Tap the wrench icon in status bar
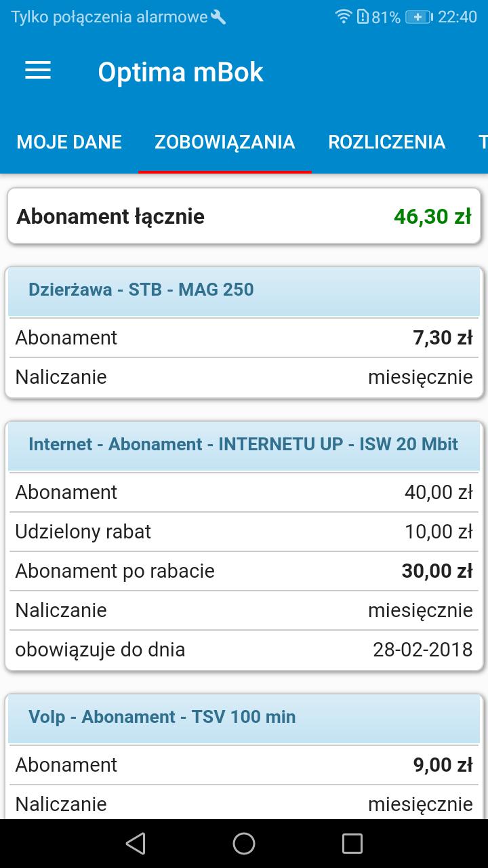 [218, 17]
